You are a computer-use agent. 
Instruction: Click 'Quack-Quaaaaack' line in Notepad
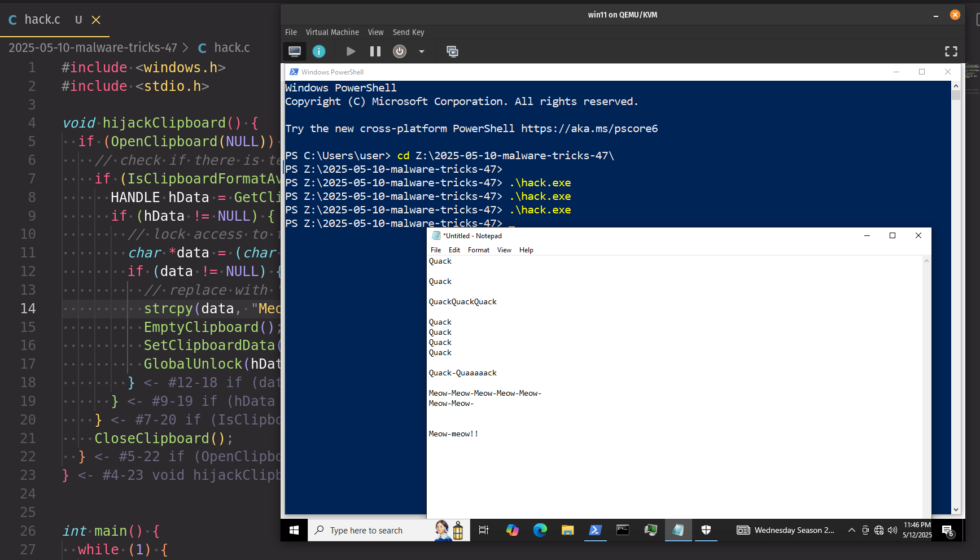[x=463, y=373]
